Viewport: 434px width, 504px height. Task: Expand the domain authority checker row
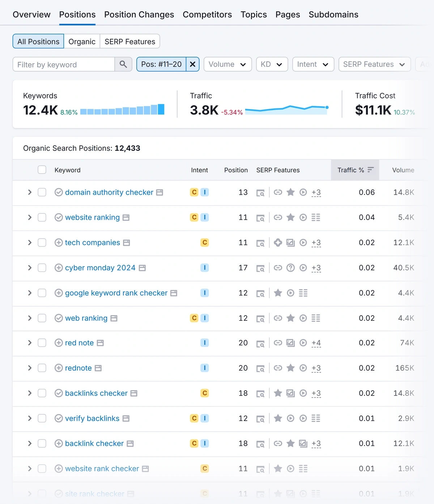coord(30,192)
